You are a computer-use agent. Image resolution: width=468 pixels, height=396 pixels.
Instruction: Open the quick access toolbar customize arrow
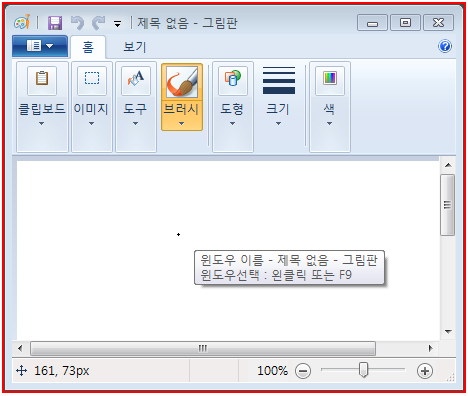117,24
